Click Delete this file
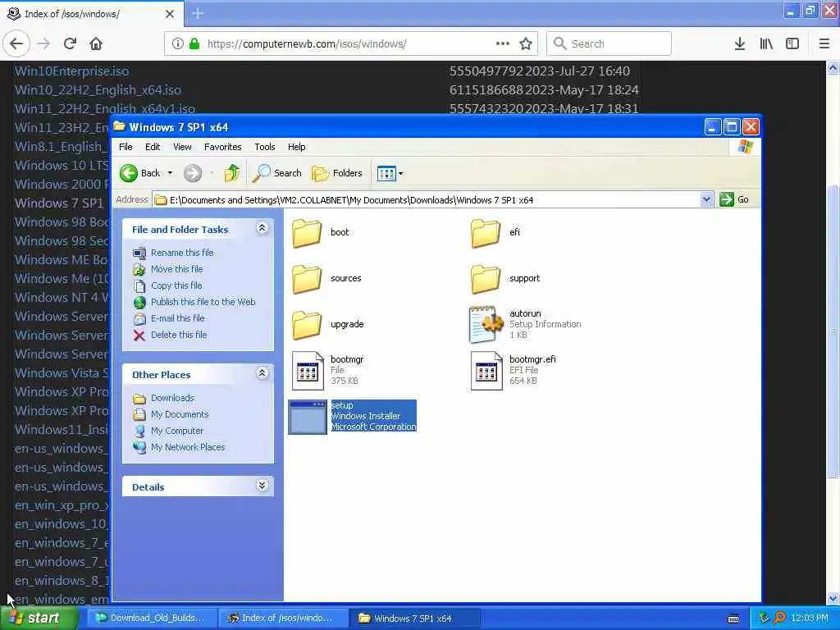 [179, 335]
